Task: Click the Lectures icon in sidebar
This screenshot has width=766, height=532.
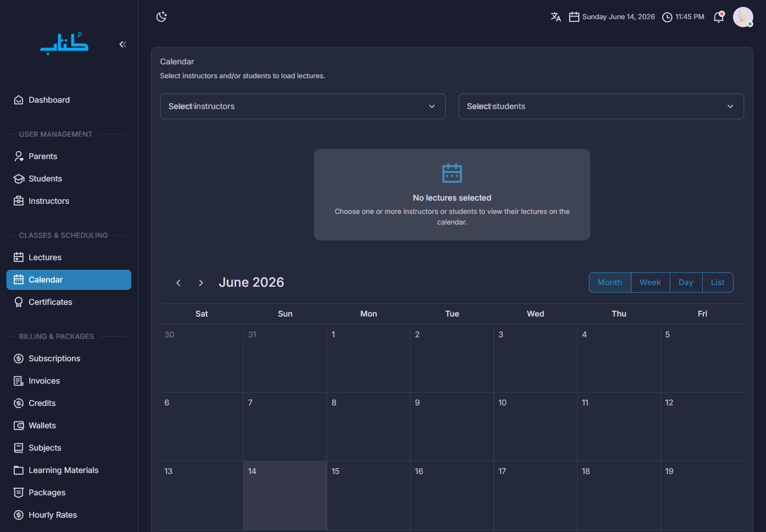Action: pos(19,257)
